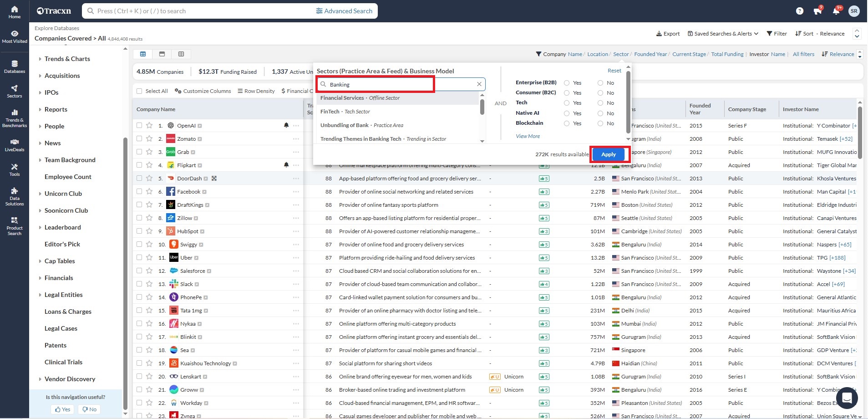Screen dimensions: 868x419
Task: Open LiveDeals from the sidebar
Action: (14, 145)
